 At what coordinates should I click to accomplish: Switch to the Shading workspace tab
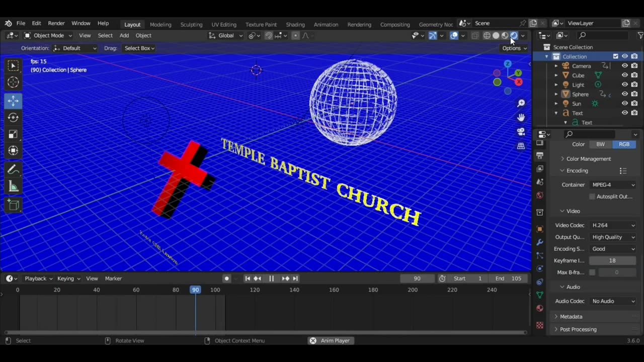point(295,25)
